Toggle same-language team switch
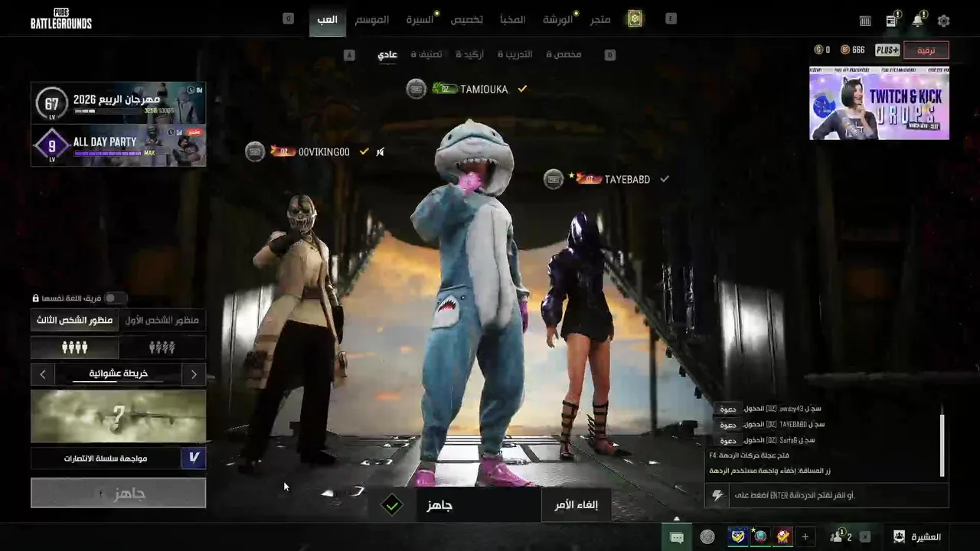 (x=115, y=298)
